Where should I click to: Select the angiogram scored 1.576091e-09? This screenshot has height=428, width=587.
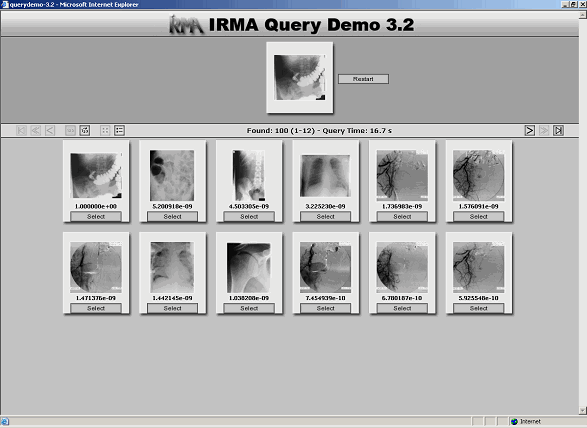click(478, 216)
